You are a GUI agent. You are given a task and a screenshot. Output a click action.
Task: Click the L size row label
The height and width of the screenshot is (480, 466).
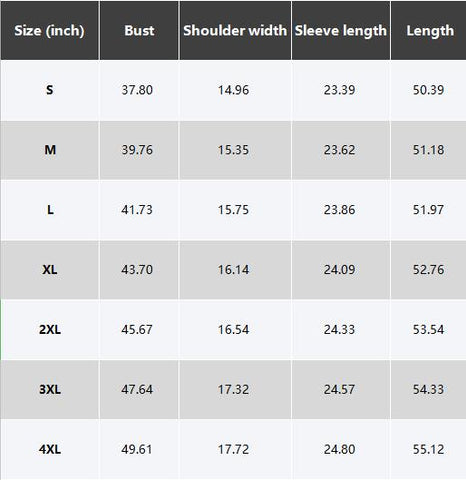pos(50,210)
